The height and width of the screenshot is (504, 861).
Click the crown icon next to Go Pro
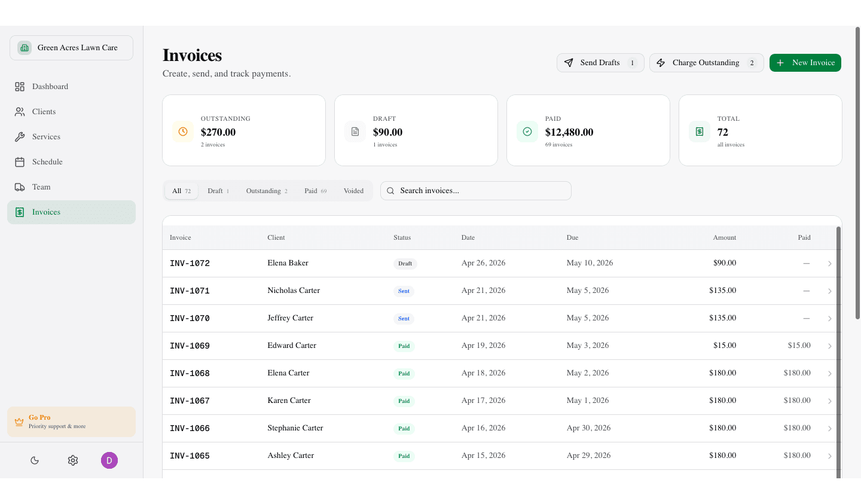19,421
